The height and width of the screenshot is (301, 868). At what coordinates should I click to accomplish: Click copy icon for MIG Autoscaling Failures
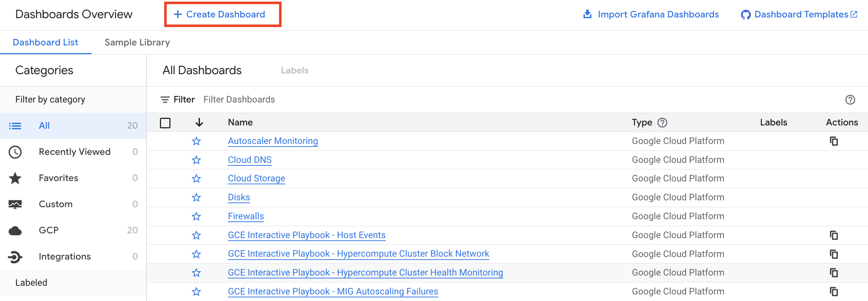click(x=834, y=292)
